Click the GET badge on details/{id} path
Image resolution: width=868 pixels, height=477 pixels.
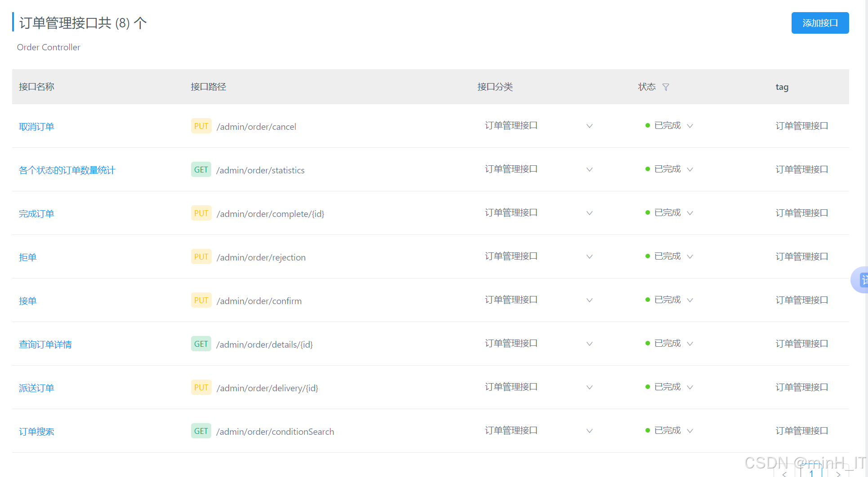(201, 344)
